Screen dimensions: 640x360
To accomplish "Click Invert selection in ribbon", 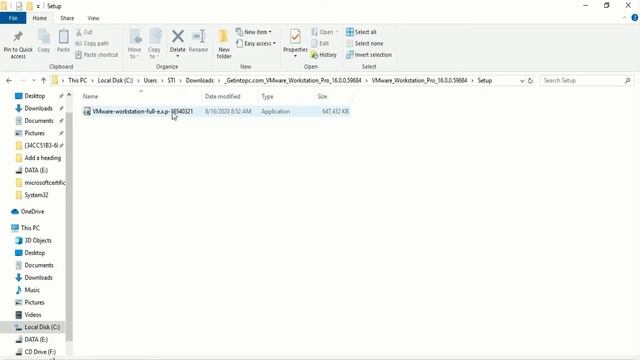I will pyautogui.click(x=369, y=55).
